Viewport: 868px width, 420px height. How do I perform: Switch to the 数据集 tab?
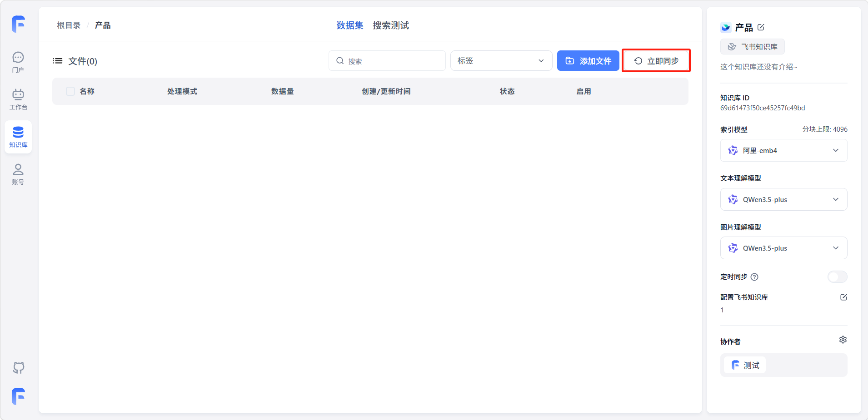point(349,25)
